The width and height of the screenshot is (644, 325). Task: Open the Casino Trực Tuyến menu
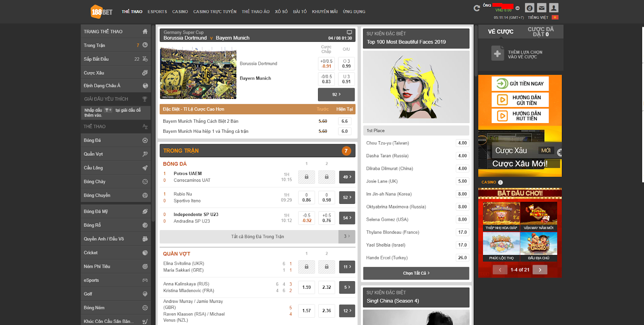point(215,12)
